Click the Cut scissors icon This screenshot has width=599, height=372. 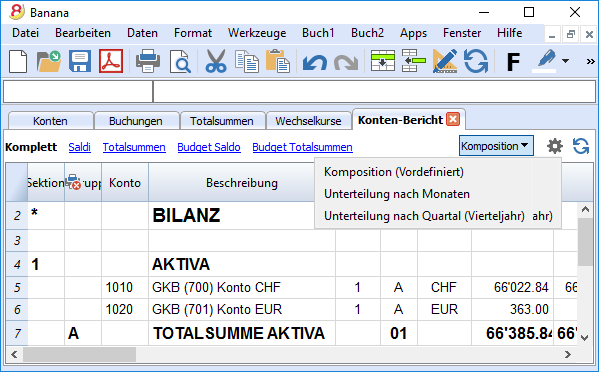(216, 61)
